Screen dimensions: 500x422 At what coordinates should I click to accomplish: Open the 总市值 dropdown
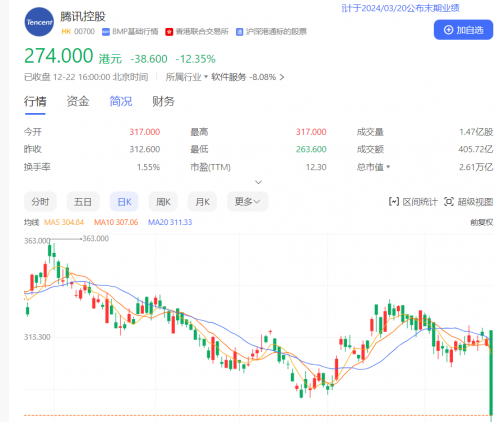[373, 167]
